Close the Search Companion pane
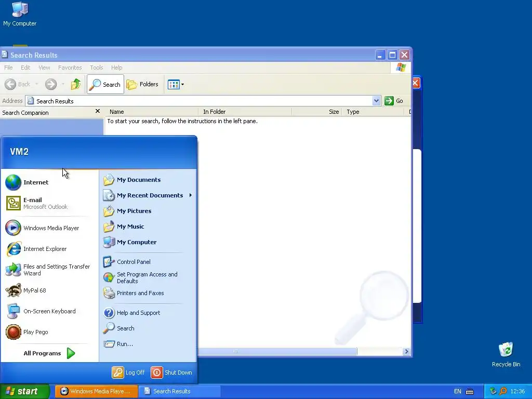 click(x=98, y=111)
